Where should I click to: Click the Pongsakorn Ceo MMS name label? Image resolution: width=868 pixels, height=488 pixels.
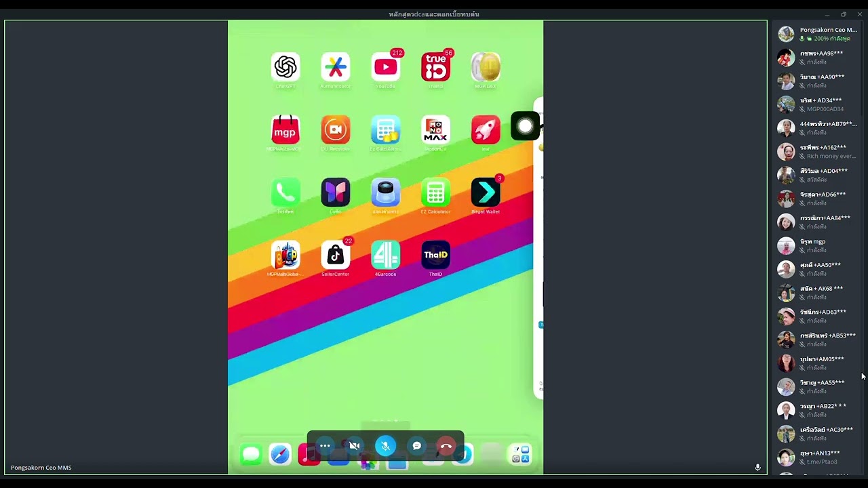point(41,468)
